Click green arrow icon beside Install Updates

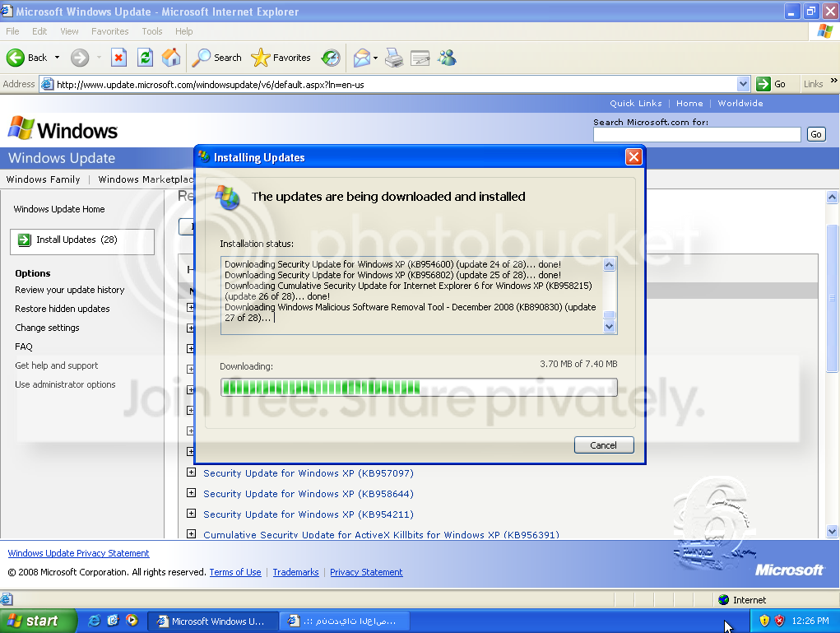coord(24,240)
